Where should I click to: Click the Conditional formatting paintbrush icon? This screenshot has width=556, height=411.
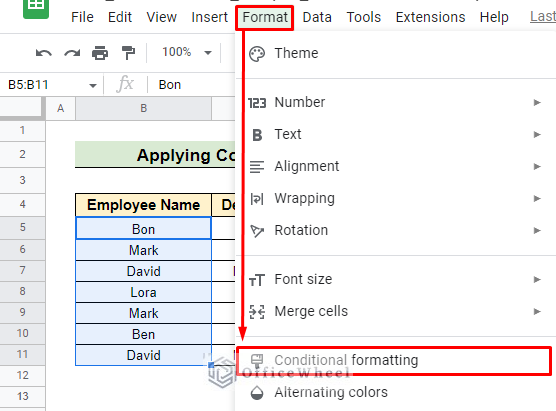pyautogui.click(x=257, y=361)
